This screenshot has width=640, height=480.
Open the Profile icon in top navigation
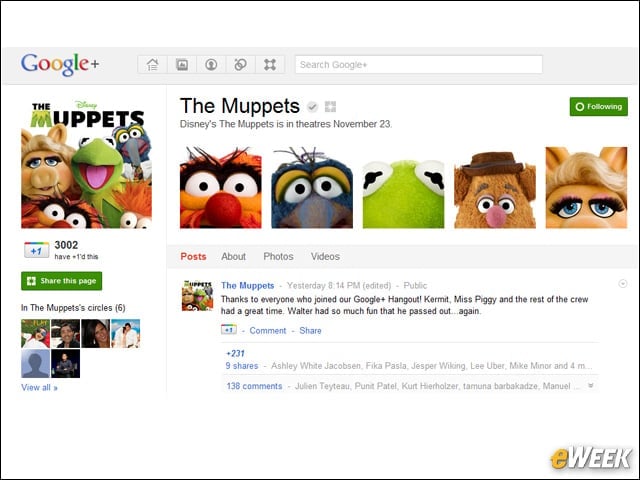coord(211,64)
